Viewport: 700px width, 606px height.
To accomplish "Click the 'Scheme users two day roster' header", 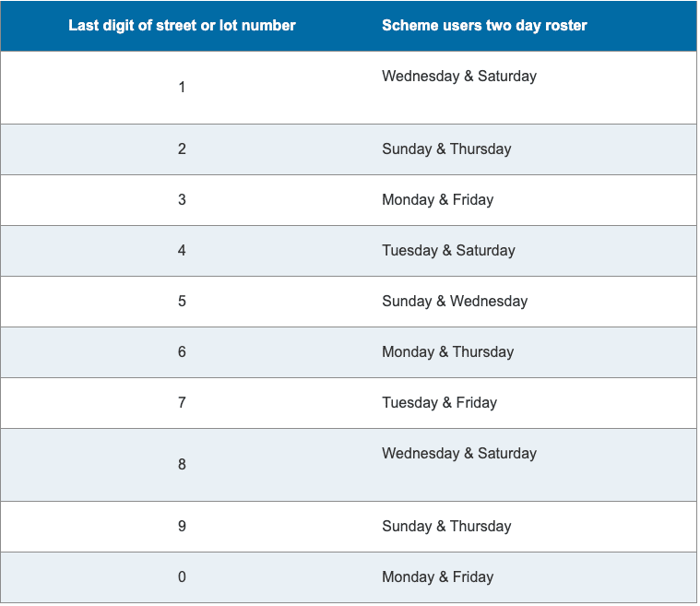I will (x=484, y=26).
